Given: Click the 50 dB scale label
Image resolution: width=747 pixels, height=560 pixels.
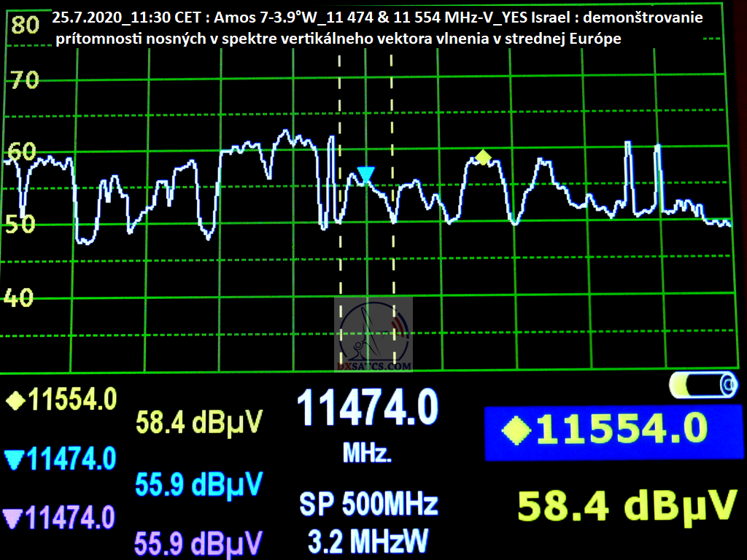Looking at the screenshot, I should coord(20,224).
